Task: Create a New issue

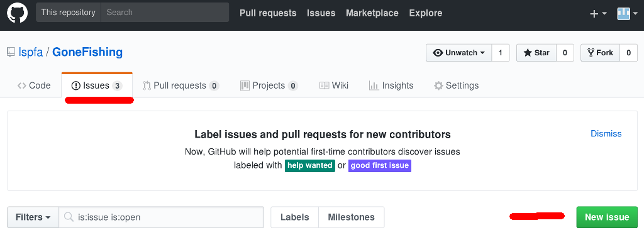Action: point(607,217)
